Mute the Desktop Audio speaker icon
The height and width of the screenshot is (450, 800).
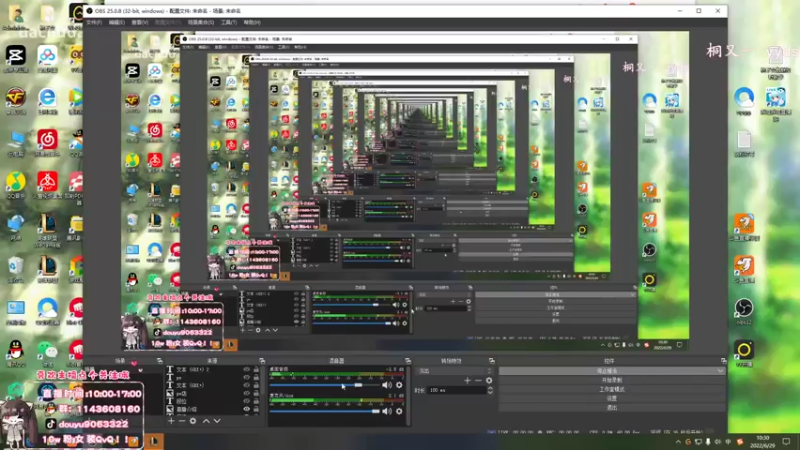pyautogui.click(x=387, y=385)
